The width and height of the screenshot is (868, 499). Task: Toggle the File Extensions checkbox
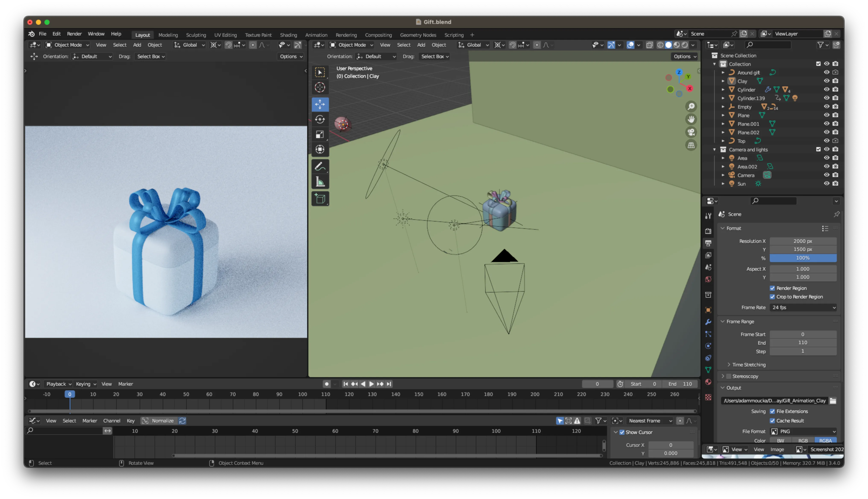click(x=772, y=411)
